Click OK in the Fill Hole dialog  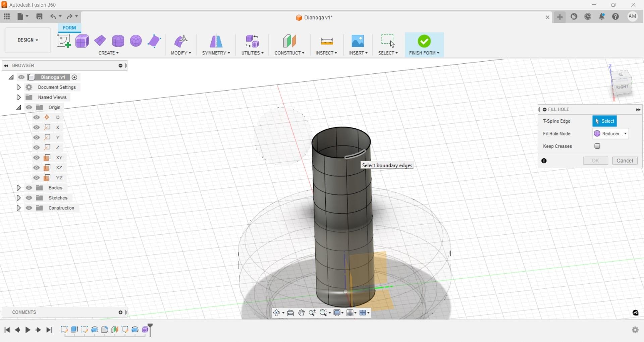[x=595, y=160]
